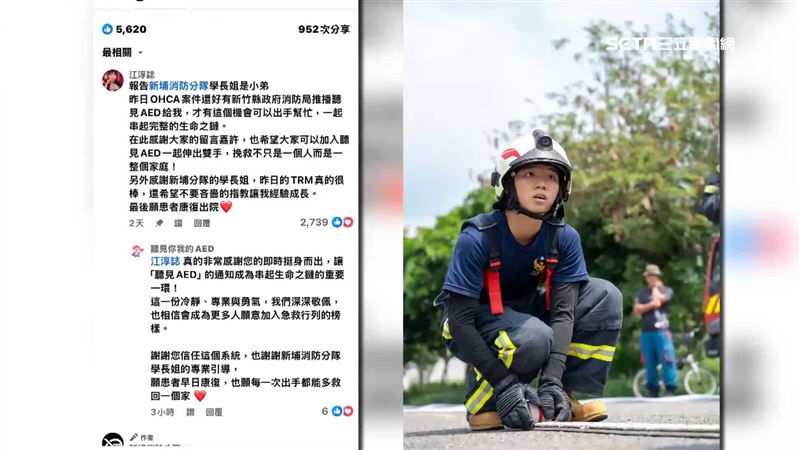The image size is (800, 450).
Task: Click the heart reaction icon beside 2,739
Action: [348, 222]
